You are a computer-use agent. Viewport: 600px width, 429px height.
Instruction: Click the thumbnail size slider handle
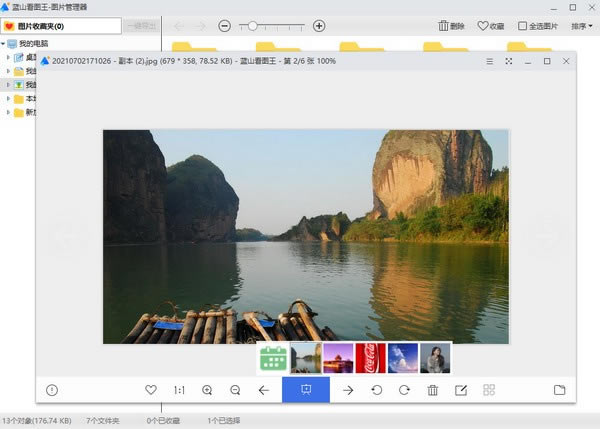[x=252, y=26]
